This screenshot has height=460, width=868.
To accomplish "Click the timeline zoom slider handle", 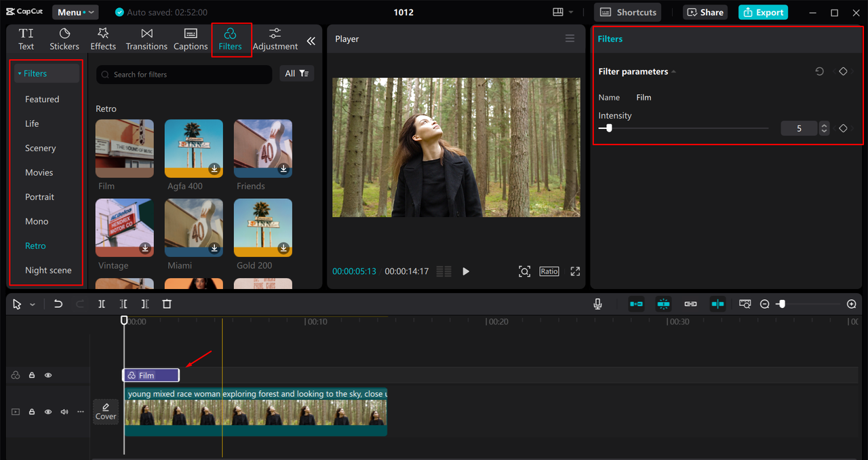I will (x=781, y=304).
